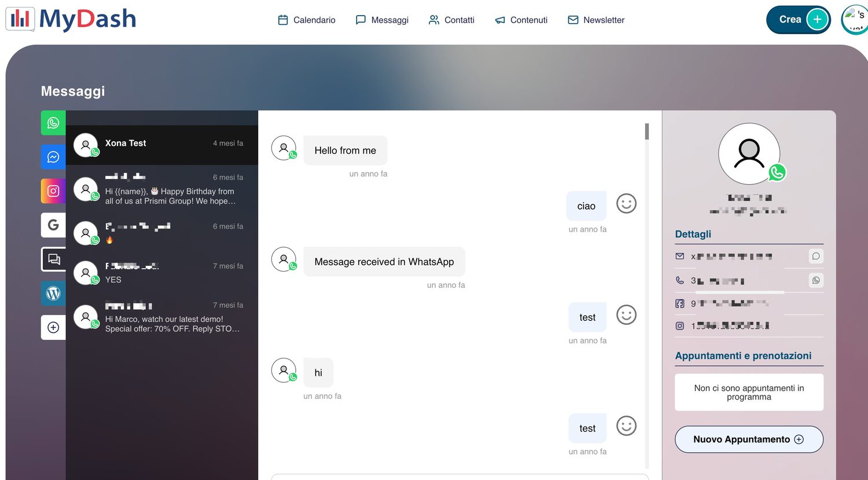Click sender avatar next to 'Hello from me'
Viewport: 868px width, 480px height.
[x=284, y=148]
